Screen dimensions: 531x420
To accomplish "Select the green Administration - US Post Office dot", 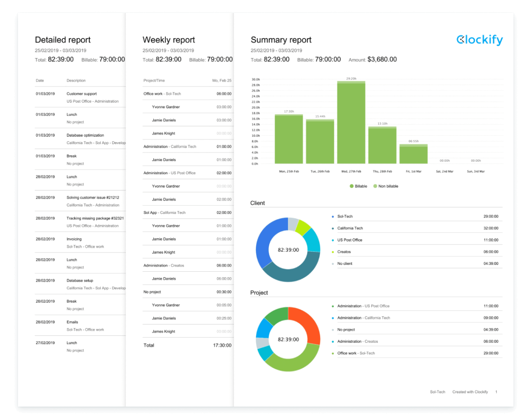I will coord(333,306).
